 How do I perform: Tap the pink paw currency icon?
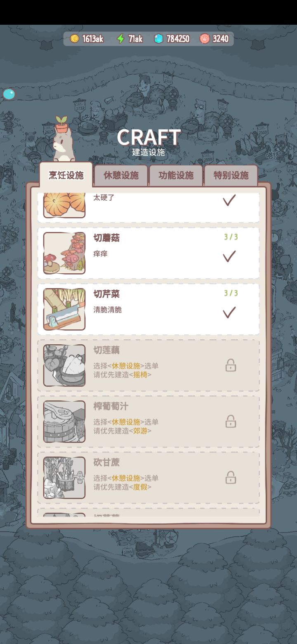click(x=205, y=39)
